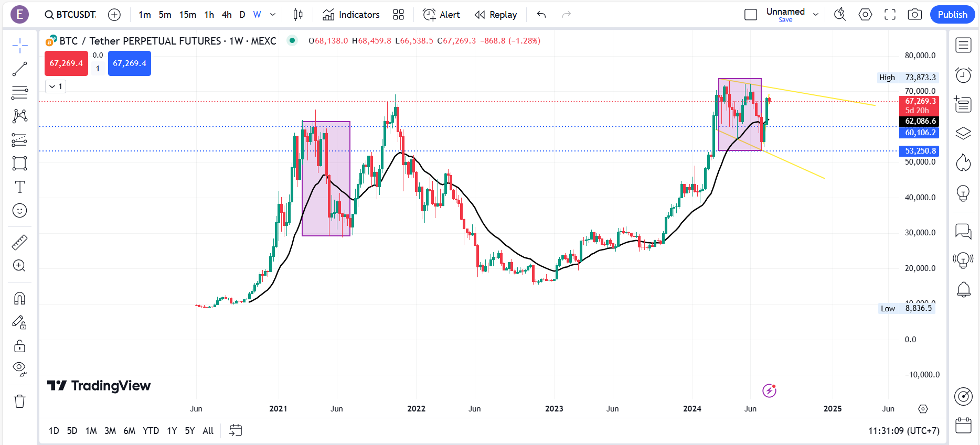Open the go to date calendar
This screenshot has height=445, width=980.
236,431
